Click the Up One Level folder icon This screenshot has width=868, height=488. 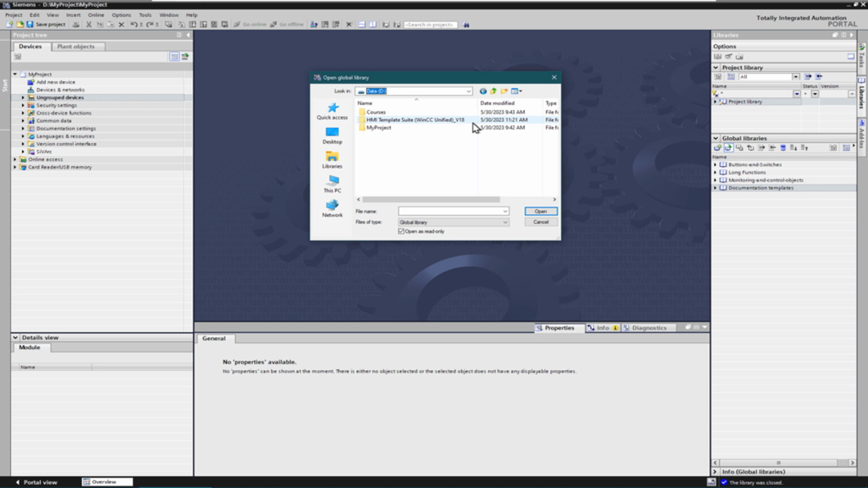click(x=493, y=91)
